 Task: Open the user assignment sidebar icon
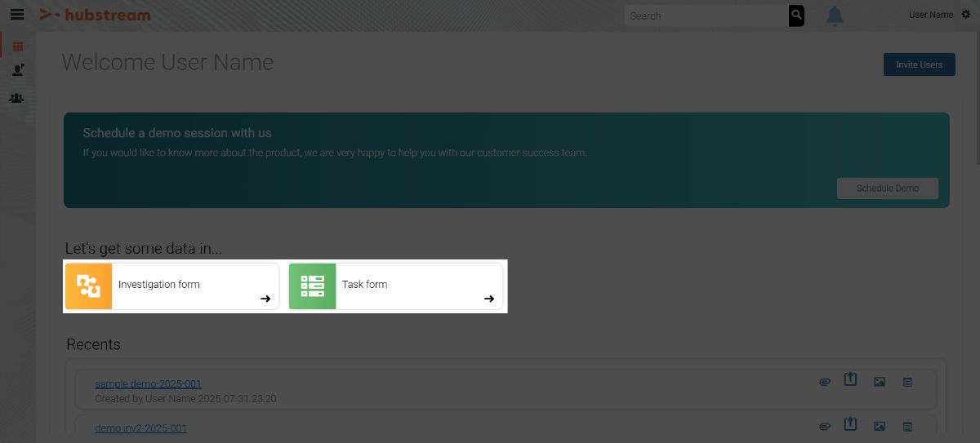point(18,71)
